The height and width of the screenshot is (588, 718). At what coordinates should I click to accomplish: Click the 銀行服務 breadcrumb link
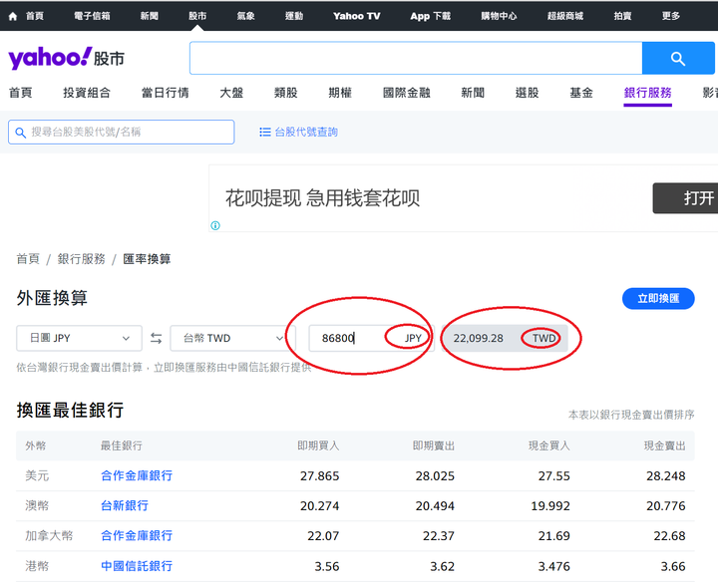pyautogui.click(x=82, y=259)
